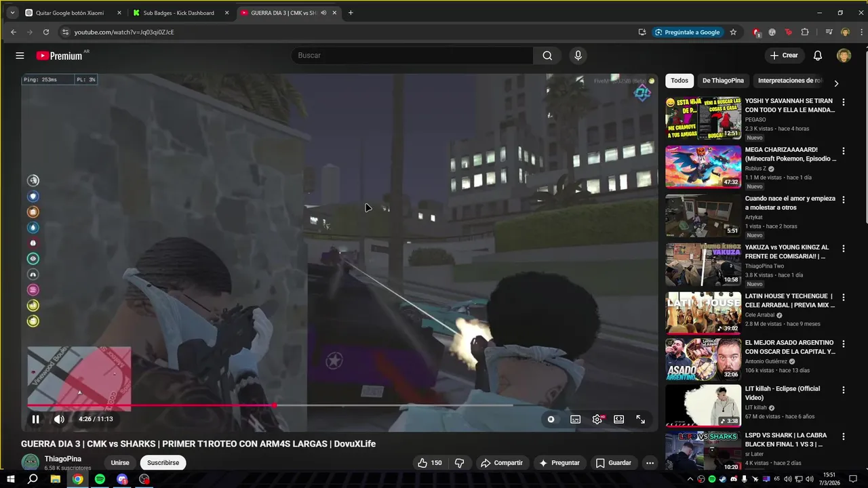Open options menu for MEGA CHARIZAAAAARD video
Viewport: 868px width, 488px height.
(844, 151)
